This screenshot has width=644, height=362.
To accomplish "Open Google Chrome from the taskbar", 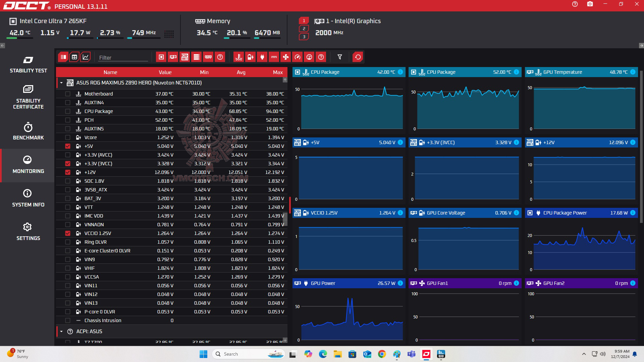I will tap(382, 354).
